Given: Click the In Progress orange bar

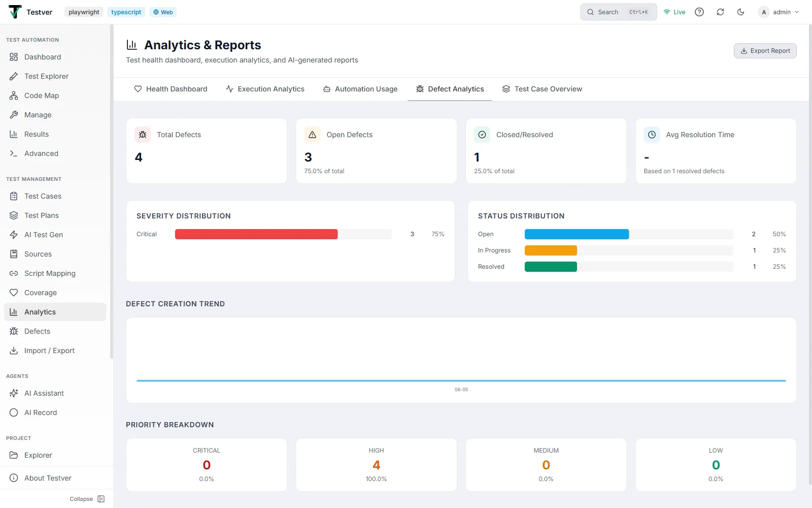Looking at the screenshot, I should [551, 250].
